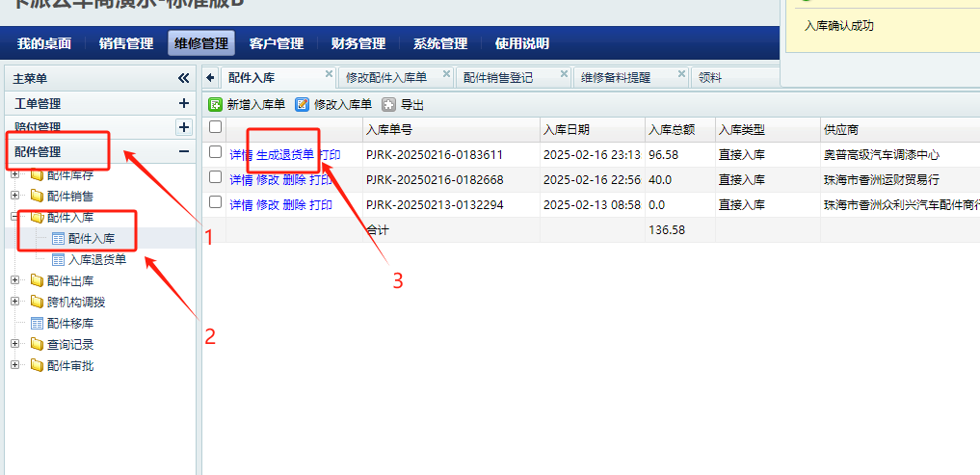The image size is (980, 475).
Task: Close the 修改配件入库单 tab
Action: point(447,73)
